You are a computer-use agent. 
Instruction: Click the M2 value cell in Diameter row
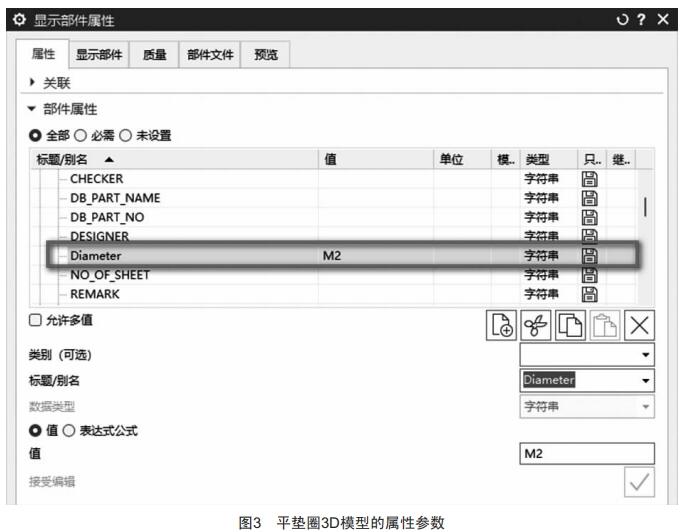pos(376,256)
